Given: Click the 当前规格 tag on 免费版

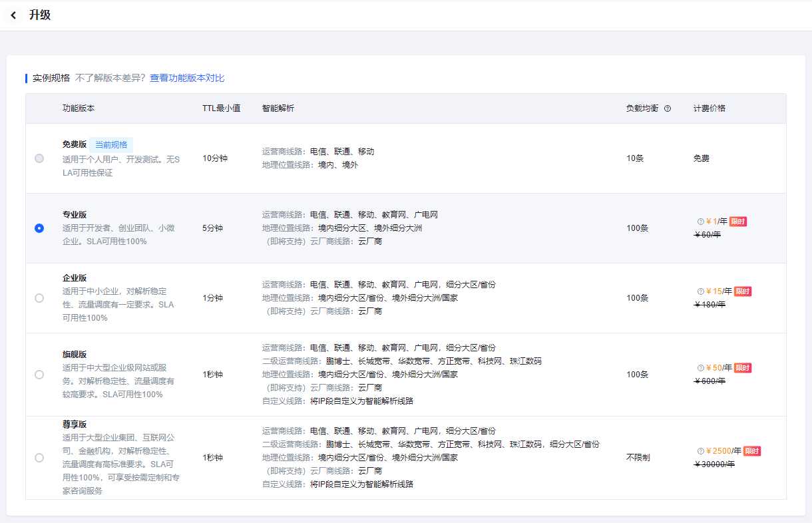Looking at the screenshot, I should point(111,144).
